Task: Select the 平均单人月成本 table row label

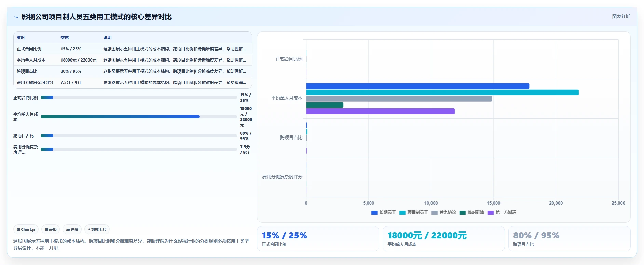Action: tap(31, 60)
